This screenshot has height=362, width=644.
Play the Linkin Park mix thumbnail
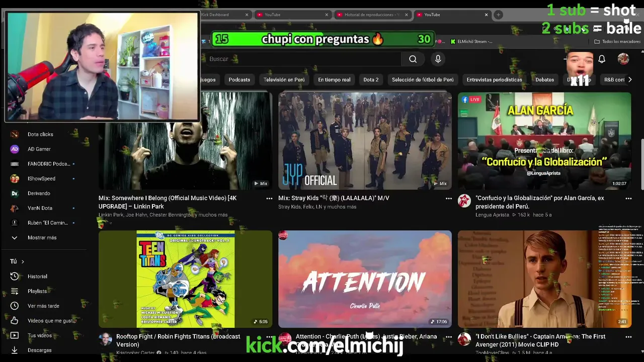pos(185,141)
